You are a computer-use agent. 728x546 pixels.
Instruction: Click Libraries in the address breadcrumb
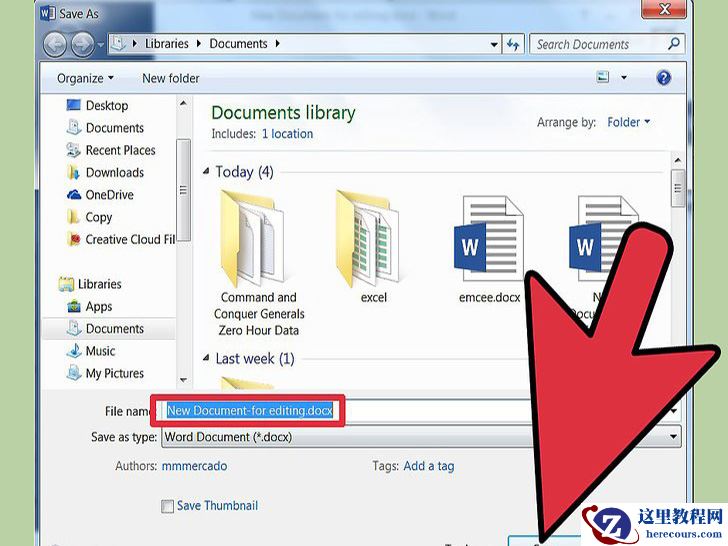[x=167, y=44]
